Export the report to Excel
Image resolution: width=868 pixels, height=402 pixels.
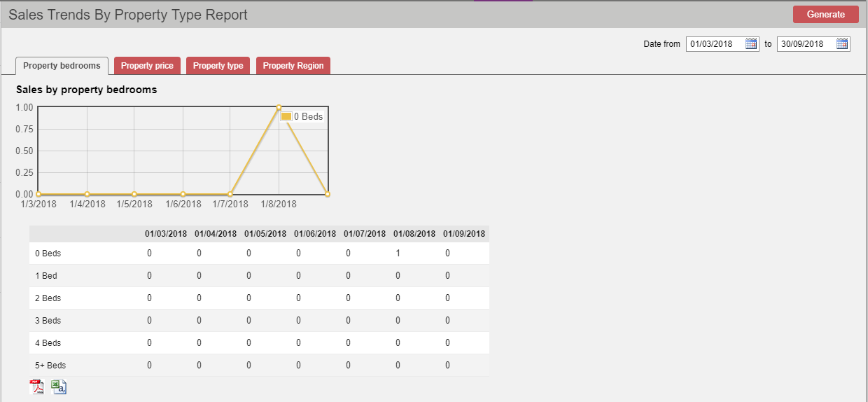coord(59,387)
